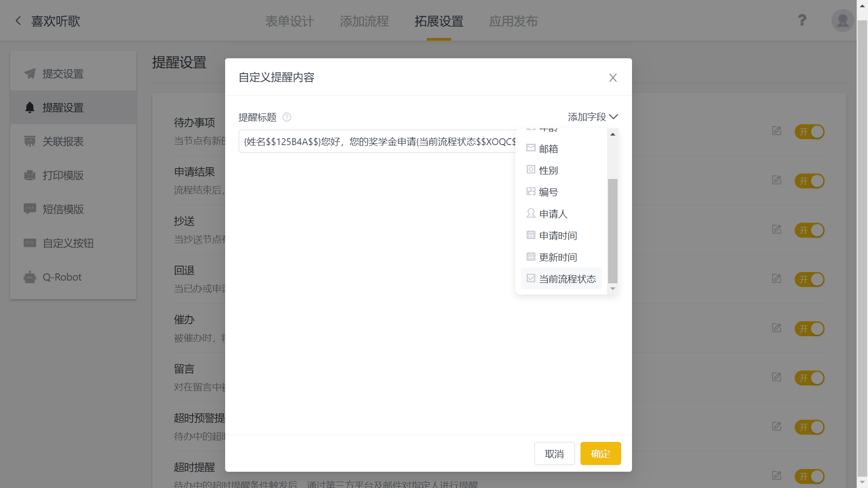
Task: Turn off the 抄送 reminder switch
Action: (x=810, y=230)
